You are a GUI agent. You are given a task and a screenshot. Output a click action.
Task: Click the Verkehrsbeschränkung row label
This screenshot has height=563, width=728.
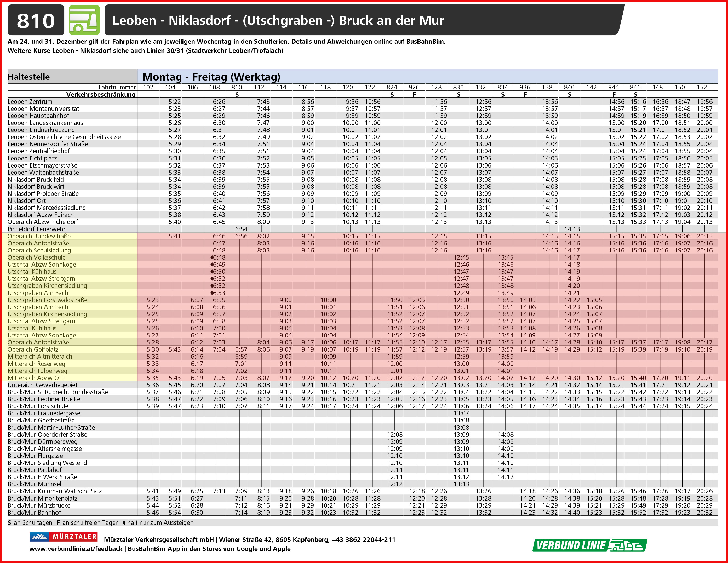[101, 94]
